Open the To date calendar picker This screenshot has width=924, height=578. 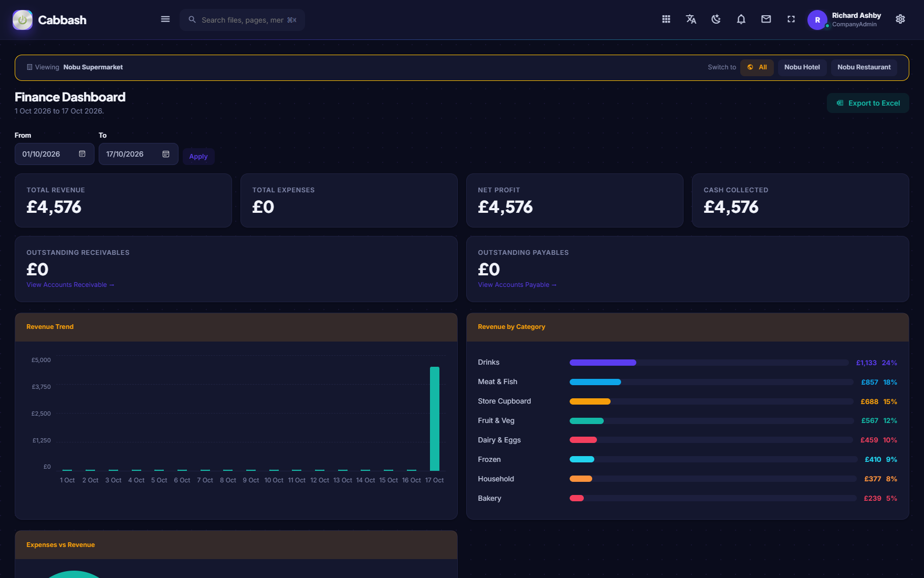click(166, 154)
